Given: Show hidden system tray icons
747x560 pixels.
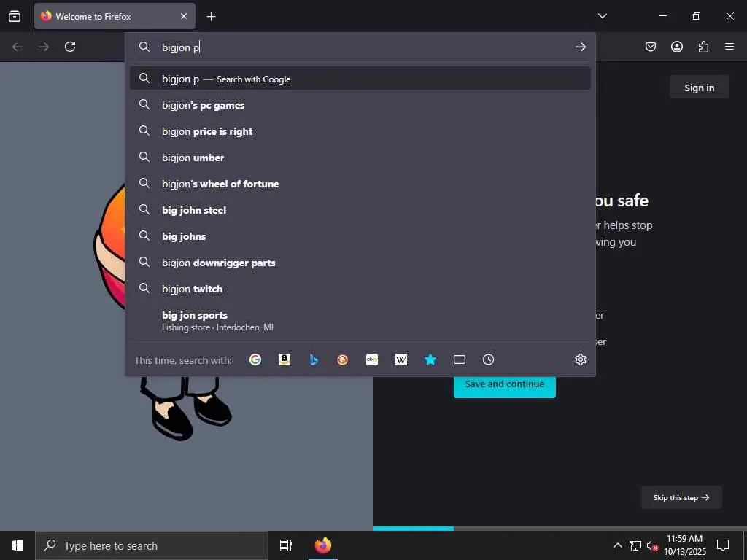Looking at the screenshot, I should click(x=617, y=545).
